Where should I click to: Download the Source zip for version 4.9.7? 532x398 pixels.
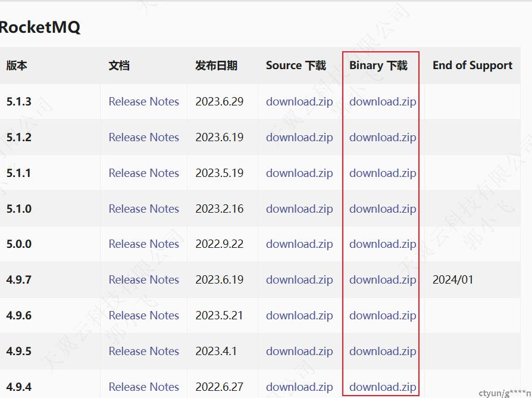(299, 279)
